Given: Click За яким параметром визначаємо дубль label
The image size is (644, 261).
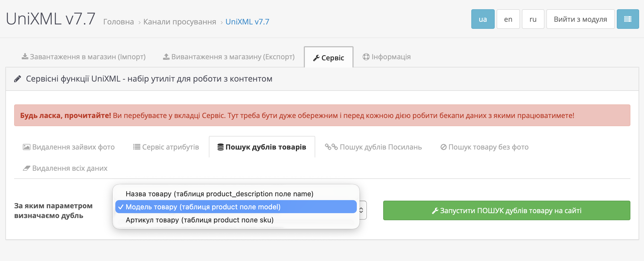Looking at the screenshot, I should tap(53, 210).
